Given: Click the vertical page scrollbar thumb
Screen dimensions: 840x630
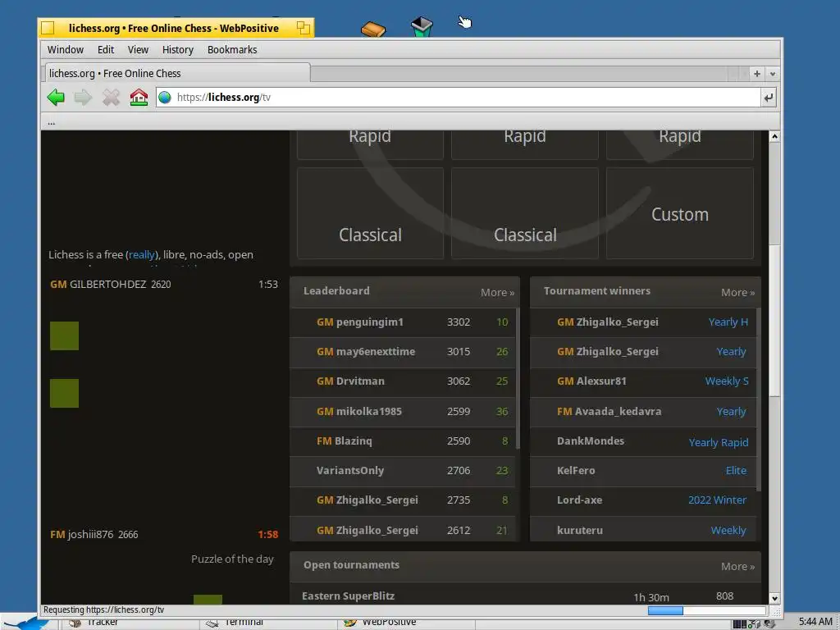Looking at the screenshot, I should [x=774, y=320].
